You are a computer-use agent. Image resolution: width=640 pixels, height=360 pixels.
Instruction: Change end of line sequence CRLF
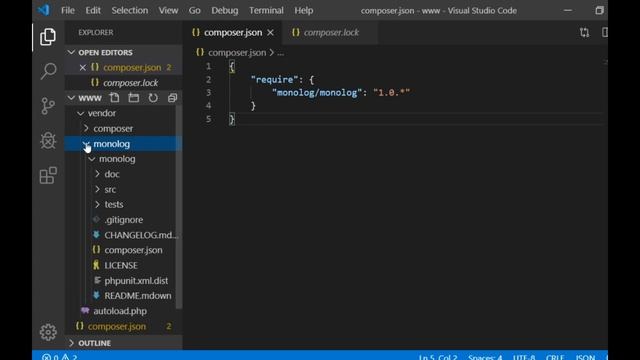[555, 357]
